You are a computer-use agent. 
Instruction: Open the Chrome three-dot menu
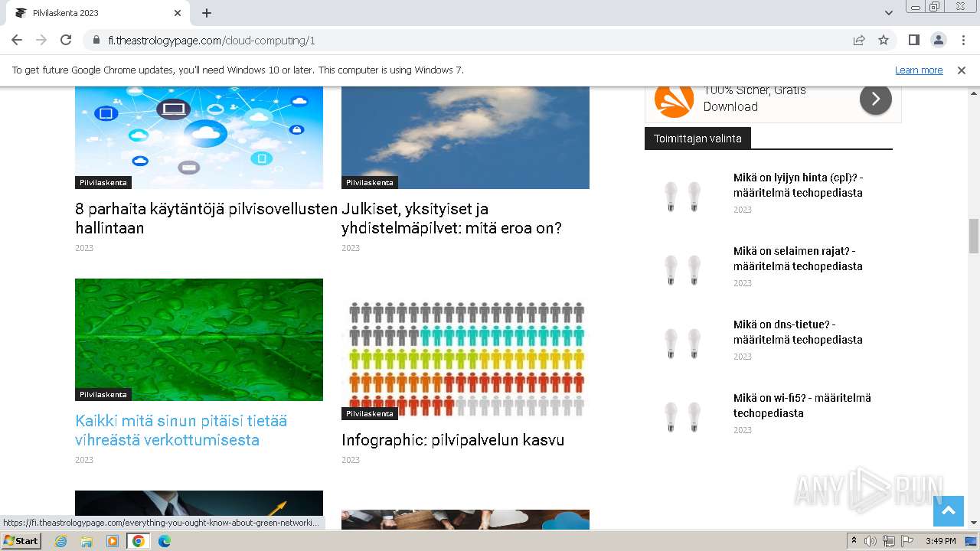click(962, 40)
